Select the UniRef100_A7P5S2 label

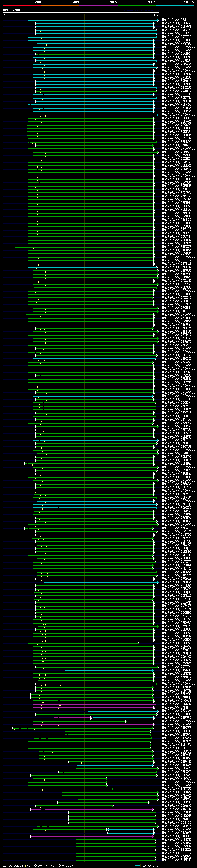point(177,778)
